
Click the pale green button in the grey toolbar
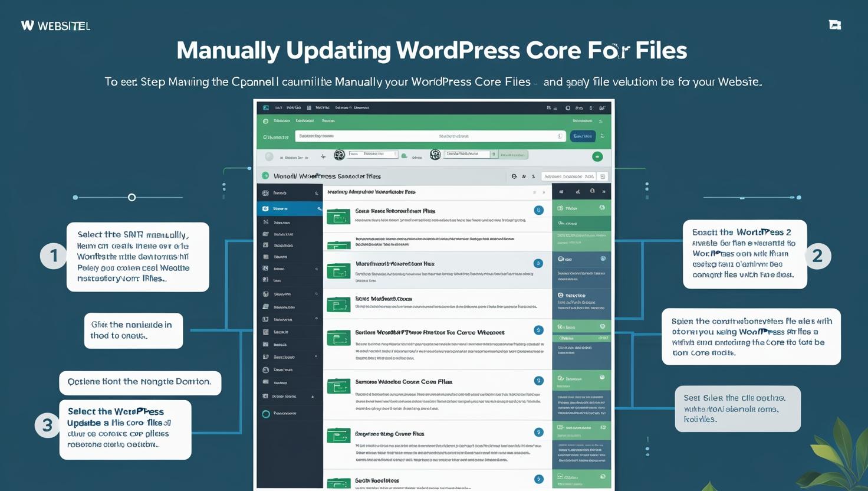513,155
